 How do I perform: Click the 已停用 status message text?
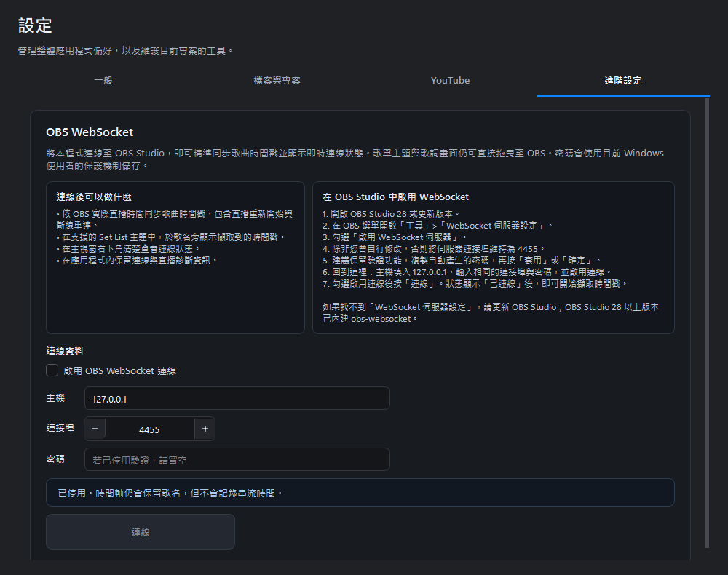170,493
